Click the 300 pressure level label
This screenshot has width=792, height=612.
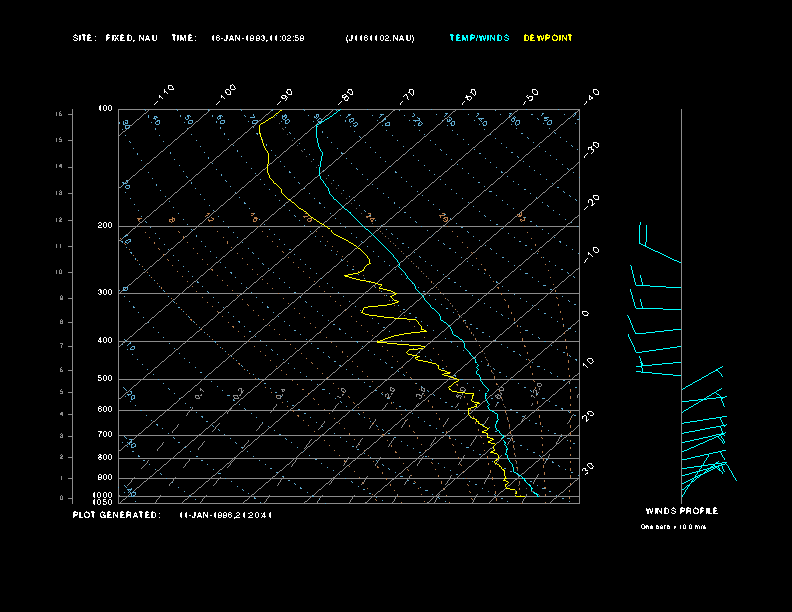(105, 293)
